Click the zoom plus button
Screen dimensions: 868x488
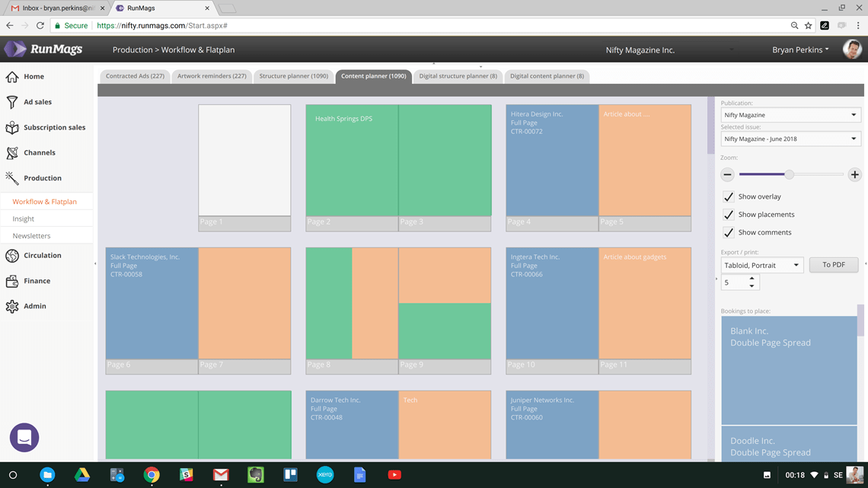(855, 175)
